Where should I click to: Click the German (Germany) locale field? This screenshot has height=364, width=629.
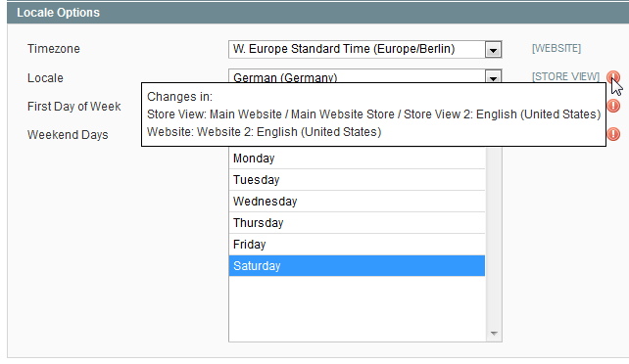357,76
